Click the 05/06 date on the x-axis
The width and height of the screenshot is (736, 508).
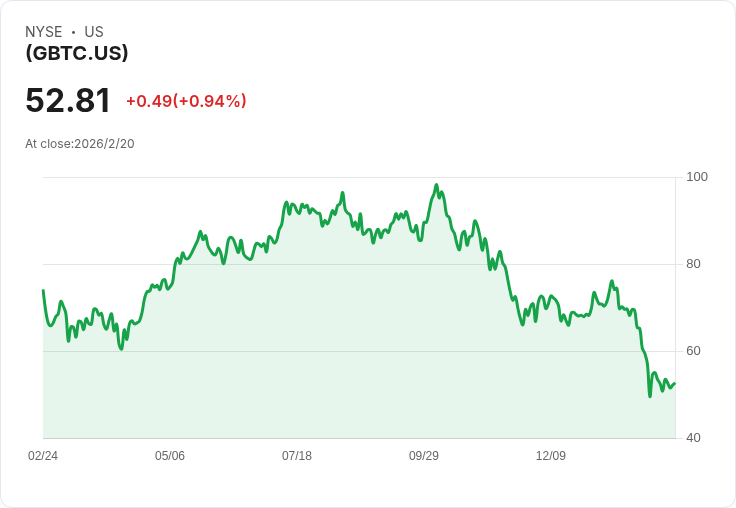click(170, 455)
